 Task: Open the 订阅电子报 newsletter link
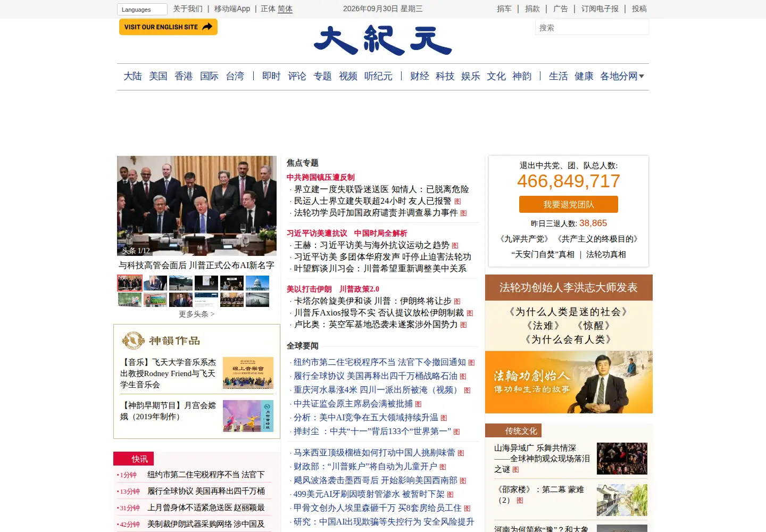coord(600,9)
